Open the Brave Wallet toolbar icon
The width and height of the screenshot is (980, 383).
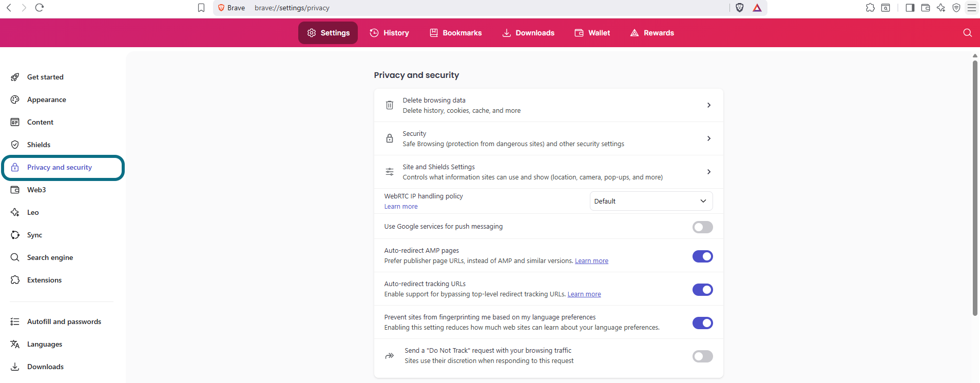tap(926, 8)
